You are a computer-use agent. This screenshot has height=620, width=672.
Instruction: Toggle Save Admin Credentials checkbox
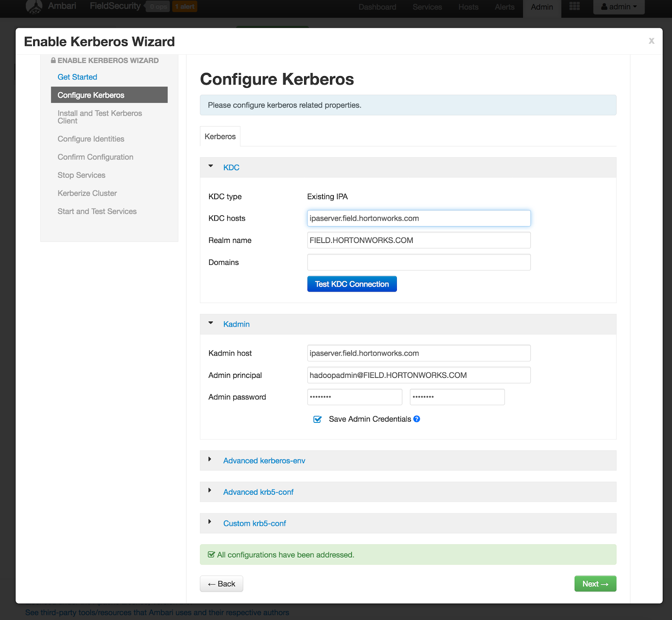318,419
